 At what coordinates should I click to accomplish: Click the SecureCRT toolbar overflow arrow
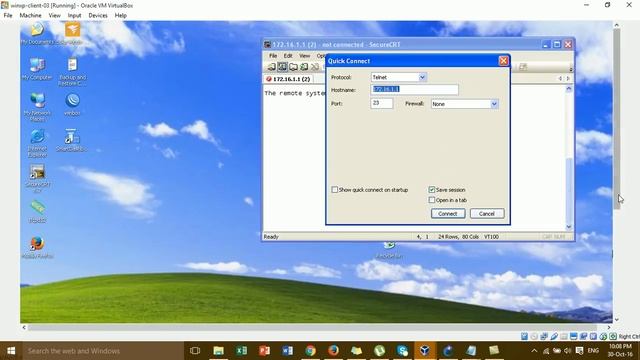click(x=571, y=69)
